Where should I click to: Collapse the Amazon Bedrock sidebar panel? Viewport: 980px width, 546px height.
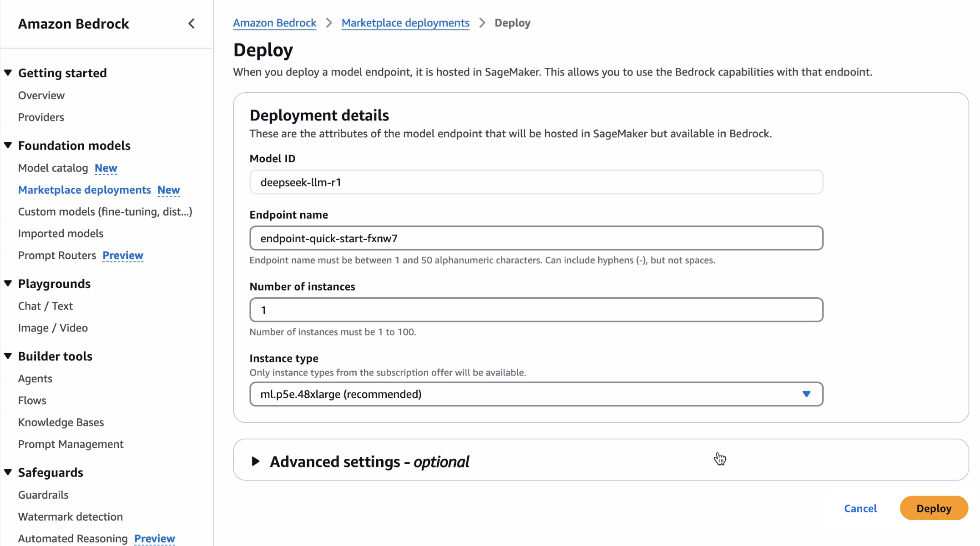[x=192, y=24]
